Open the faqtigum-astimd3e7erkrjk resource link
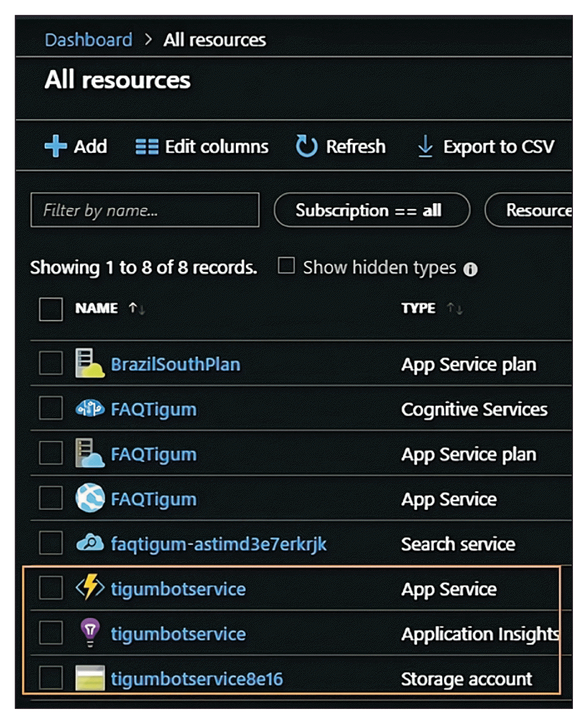588x724 pixels. (x=218, y=544)
